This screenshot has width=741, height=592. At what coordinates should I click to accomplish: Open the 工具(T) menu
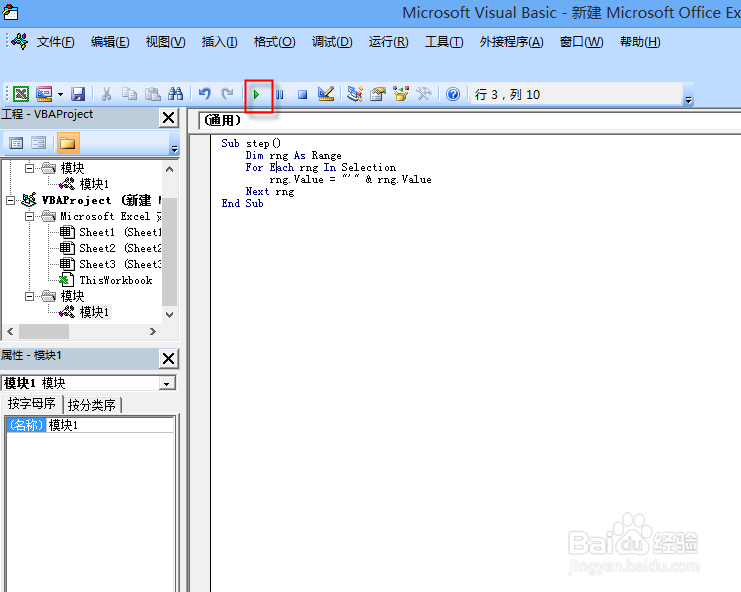click(444, 42)
